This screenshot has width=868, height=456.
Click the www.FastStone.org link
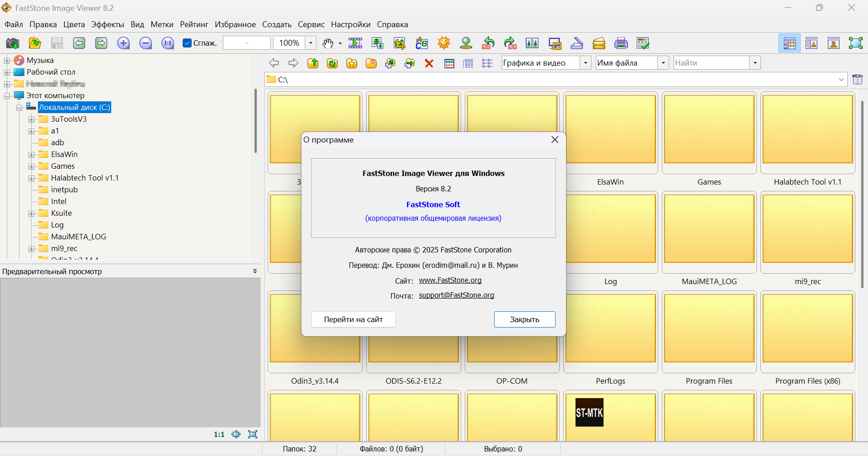(450, 280)
